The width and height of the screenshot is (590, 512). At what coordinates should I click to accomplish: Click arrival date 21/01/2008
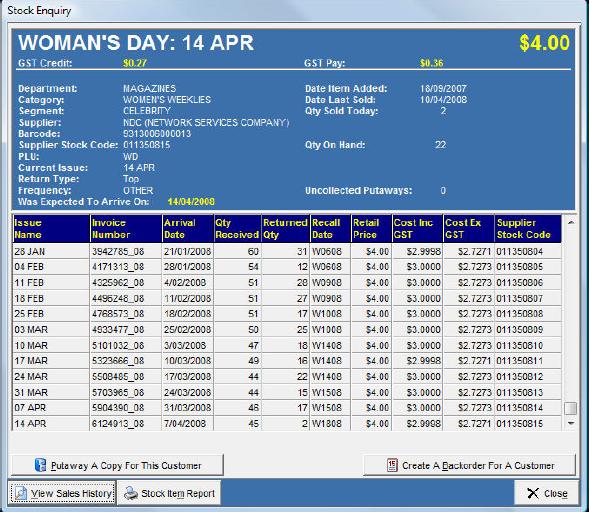[187, 251]
